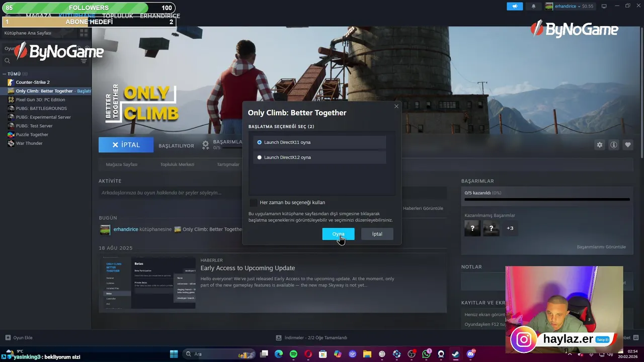Open Opera browser from taskbar
The image size is (644, 362).
pyautogui.click(x=308, y=354)
